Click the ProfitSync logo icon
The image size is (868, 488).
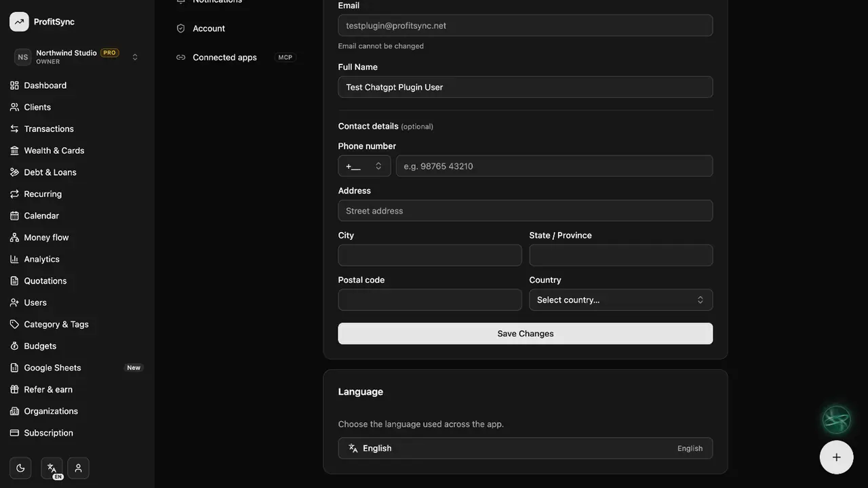(19, 22)
